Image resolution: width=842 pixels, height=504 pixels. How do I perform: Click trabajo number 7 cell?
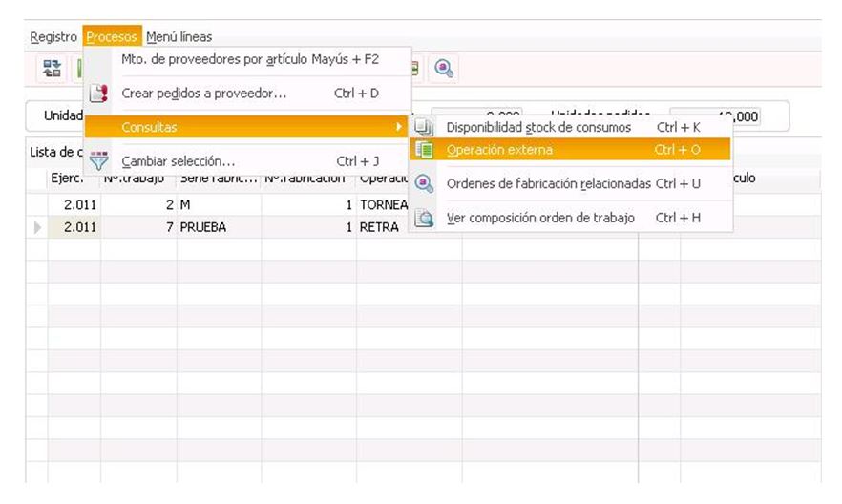[x=138, y=227]
